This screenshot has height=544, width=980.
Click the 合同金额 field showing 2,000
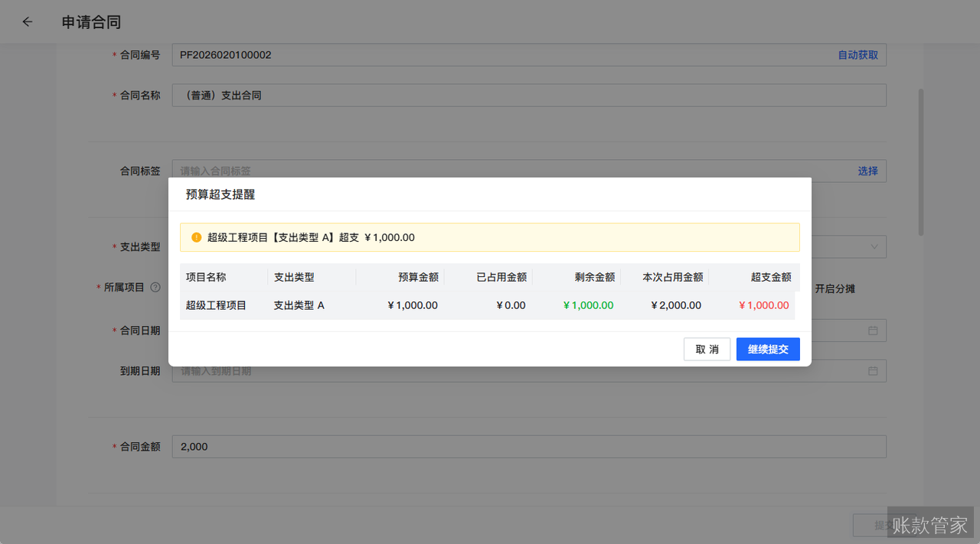pyautogui.click(x=528, y=447)
